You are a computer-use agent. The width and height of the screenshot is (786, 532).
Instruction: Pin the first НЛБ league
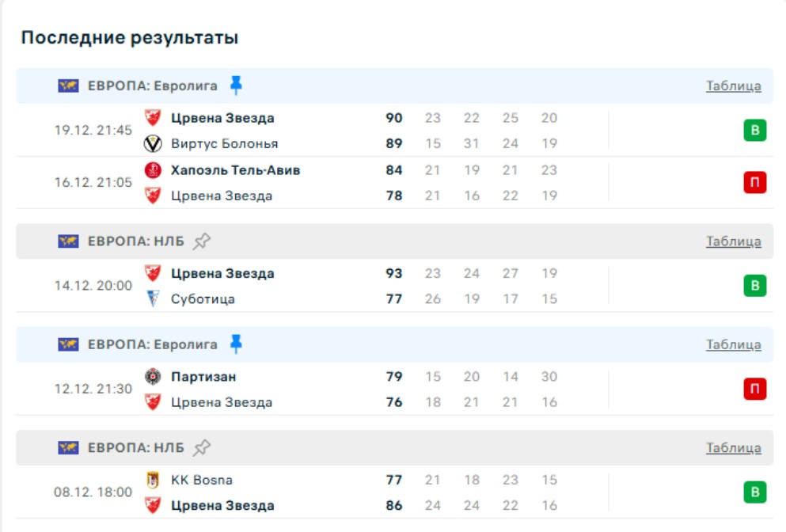click(202, 241)
